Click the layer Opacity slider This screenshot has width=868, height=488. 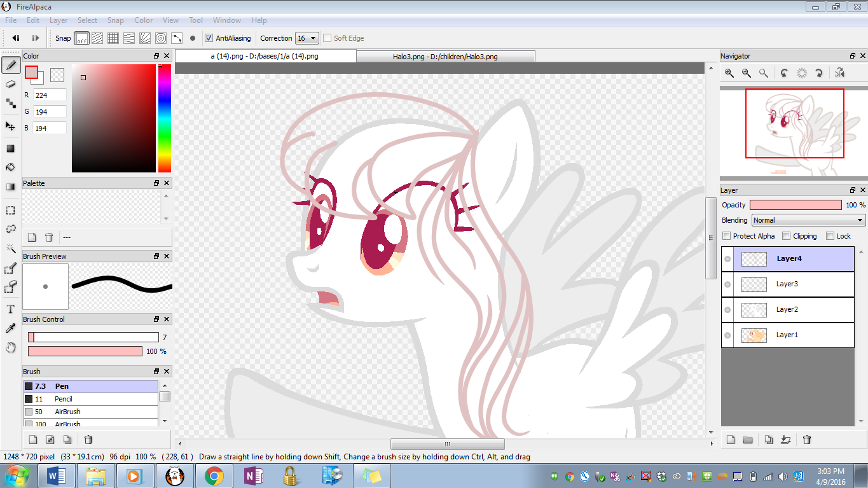click(x=796, y=205)
